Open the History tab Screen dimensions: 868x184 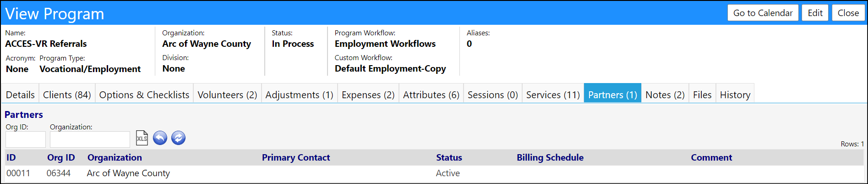tap(735, 95)
